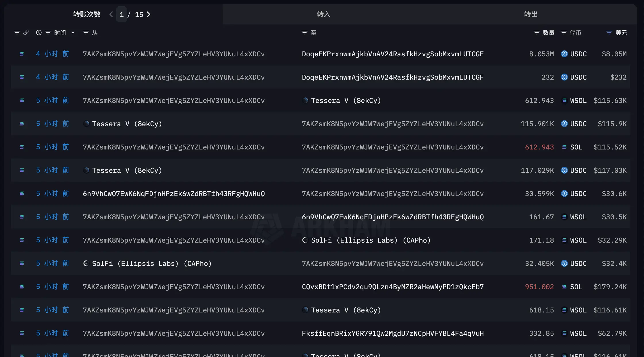
Task: Go to next page of transfers
Action: 149,14
